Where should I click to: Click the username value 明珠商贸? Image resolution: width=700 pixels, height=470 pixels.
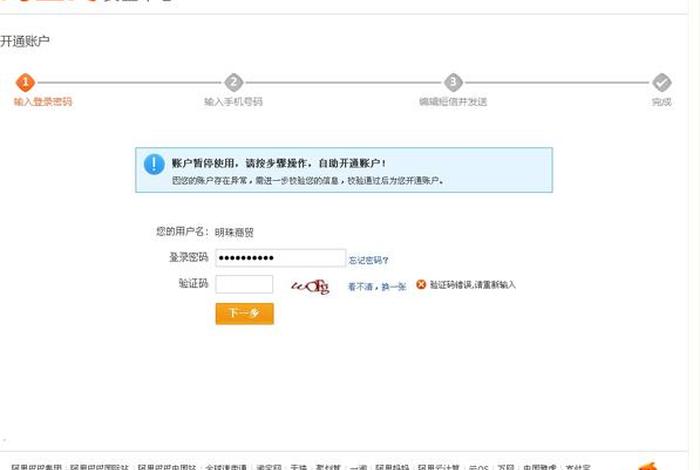coord(234,233)
